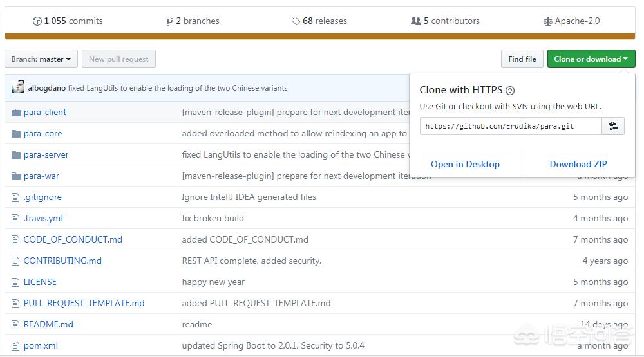
Task: Click the LICENSE file icon
Action: pyautogui.click(x=15, y=282)
